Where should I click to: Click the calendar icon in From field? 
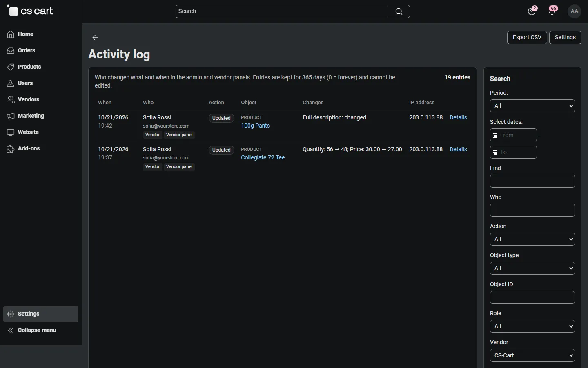[495, 135]
